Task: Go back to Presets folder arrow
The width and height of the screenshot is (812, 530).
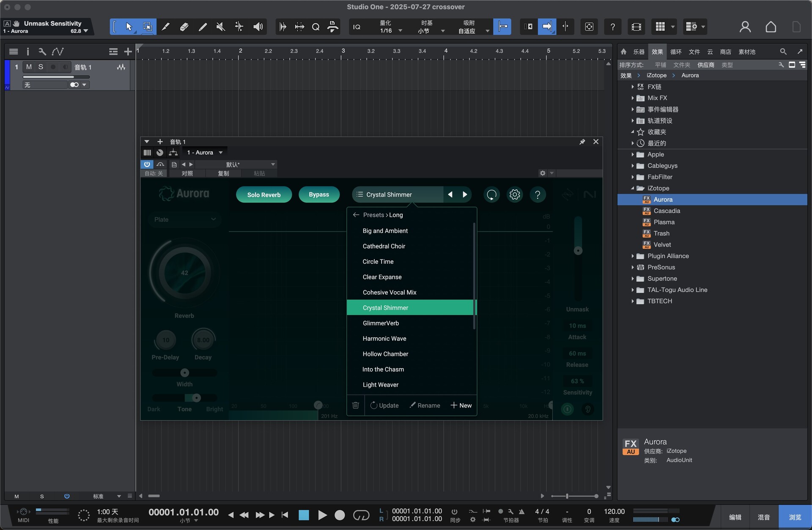Action: [x=356, y=215]
